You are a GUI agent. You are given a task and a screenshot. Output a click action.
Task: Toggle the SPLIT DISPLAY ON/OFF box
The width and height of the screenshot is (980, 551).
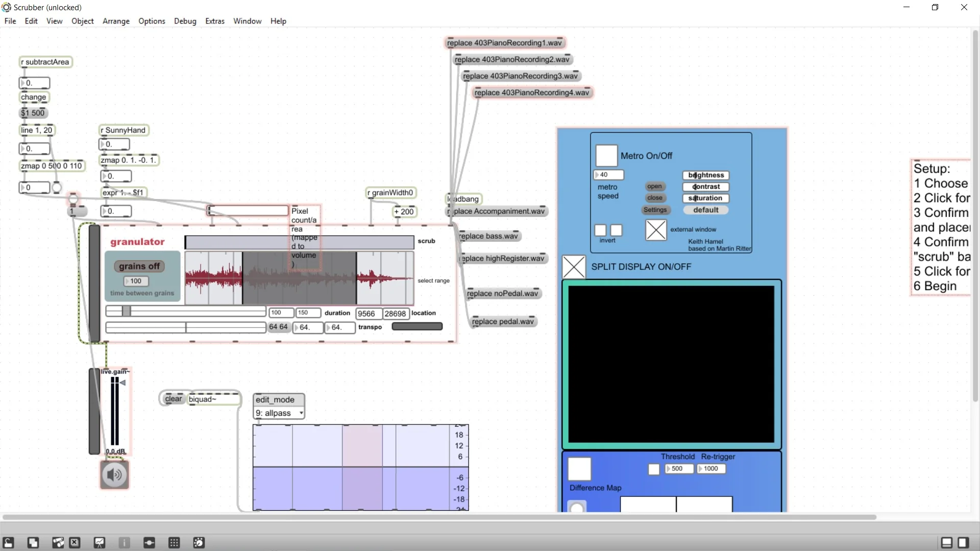click(x=574, y=267)
